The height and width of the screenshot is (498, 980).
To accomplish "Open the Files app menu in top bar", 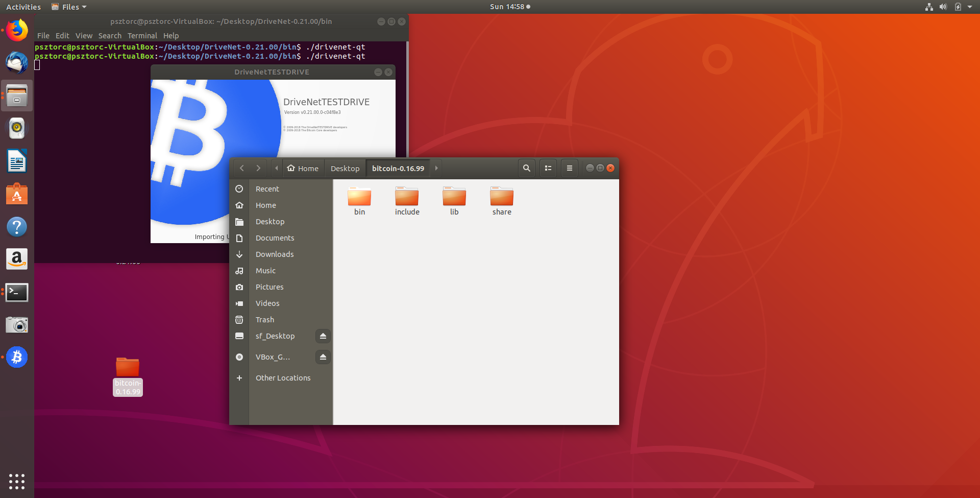I will tap(69, 7).
